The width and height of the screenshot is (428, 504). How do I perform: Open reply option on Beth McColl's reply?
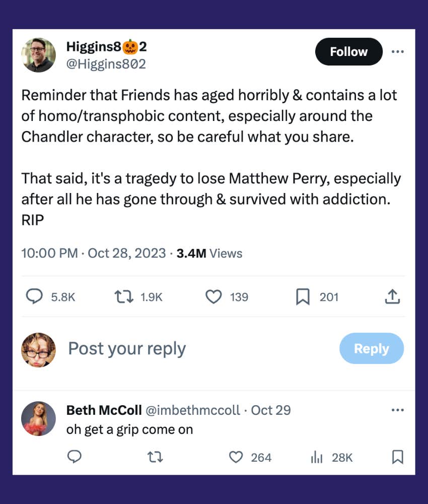point(75,457)
